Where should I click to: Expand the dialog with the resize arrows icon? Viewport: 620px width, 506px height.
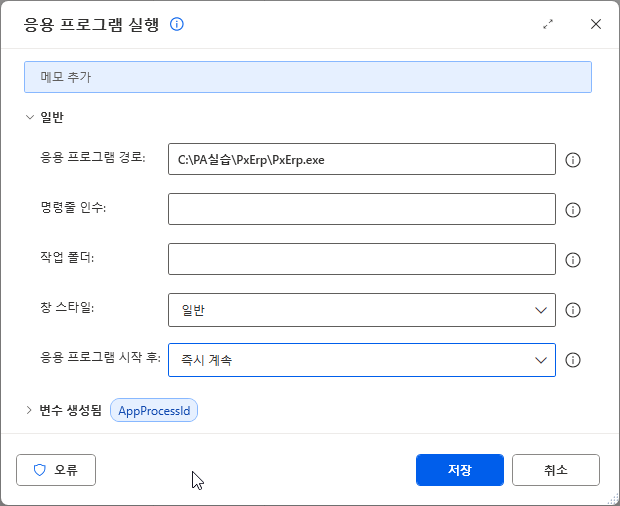[548, 24]
